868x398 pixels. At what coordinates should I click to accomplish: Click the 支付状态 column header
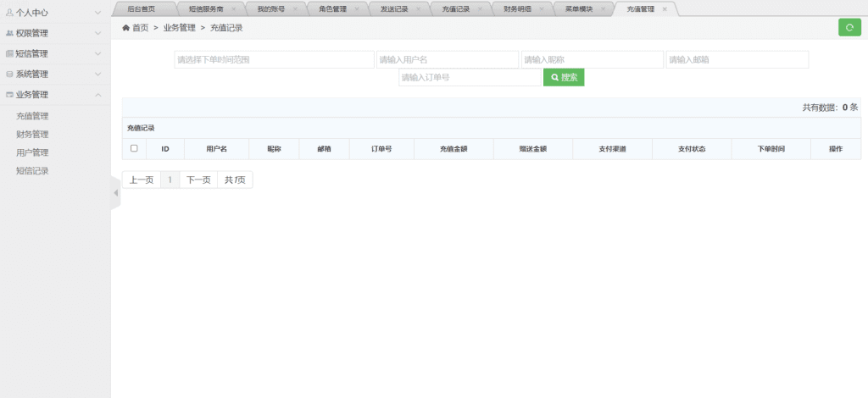(x=692, y=149)
